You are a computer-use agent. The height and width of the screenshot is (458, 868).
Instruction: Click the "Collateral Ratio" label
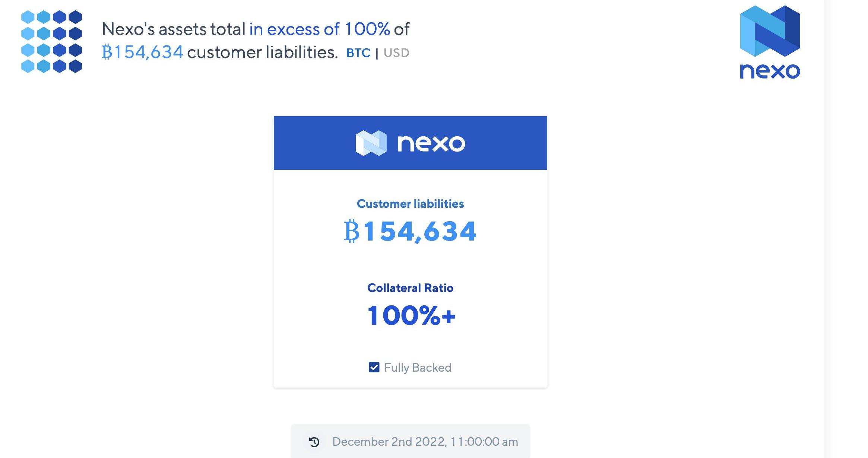pos(410,288)
